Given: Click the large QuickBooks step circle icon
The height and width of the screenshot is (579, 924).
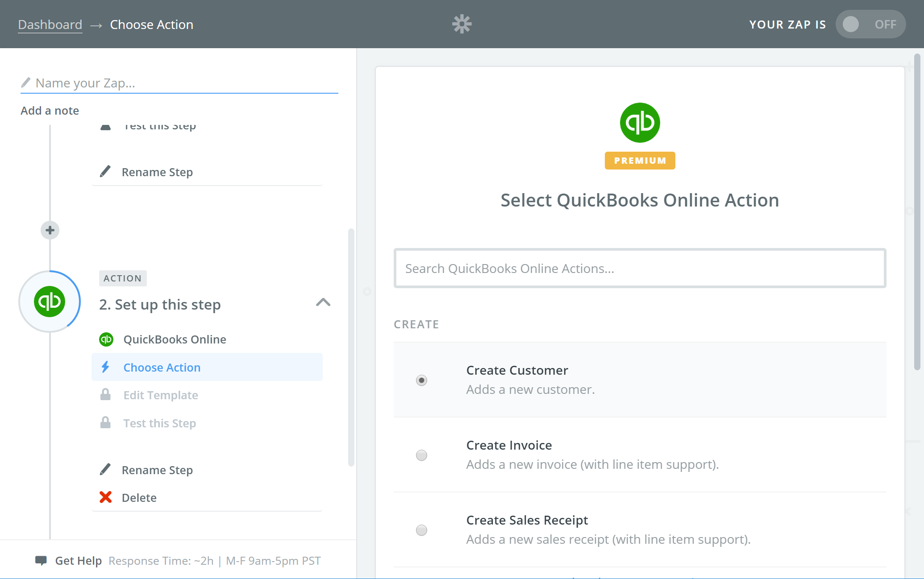Looking at the screenshot, I should pos(50,302).
